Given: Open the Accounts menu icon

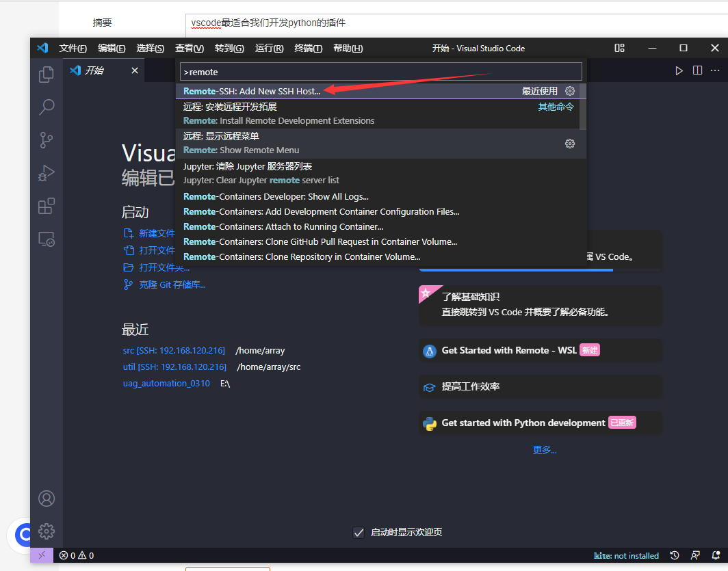Looking at the screenshot, I should (x=46, y=499).
